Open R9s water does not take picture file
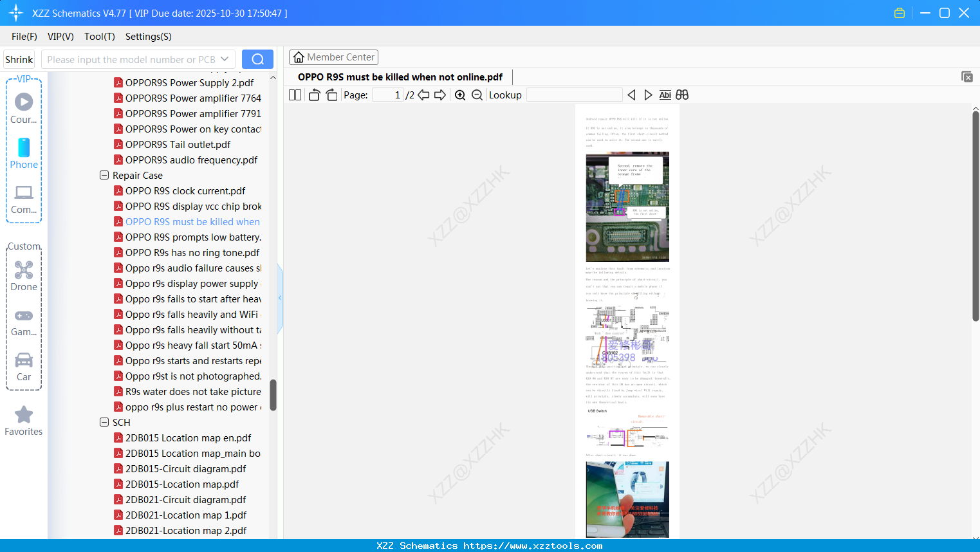Viewport: 980px width, 552px height. (193, 391)
